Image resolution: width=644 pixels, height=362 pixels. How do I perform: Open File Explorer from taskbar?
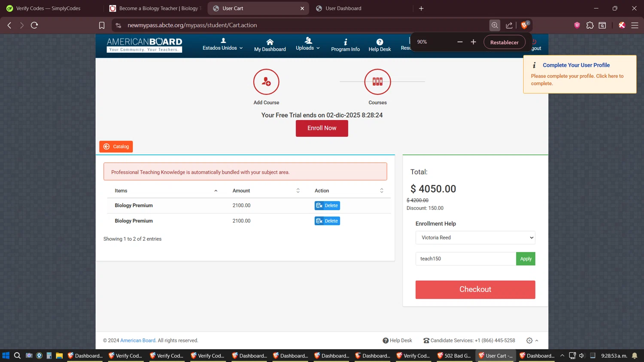pos(59,356)
